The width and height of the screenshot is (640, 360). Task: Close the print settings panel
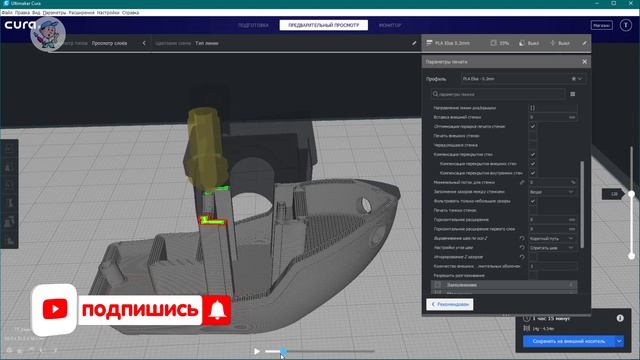(x=584, y=62)
